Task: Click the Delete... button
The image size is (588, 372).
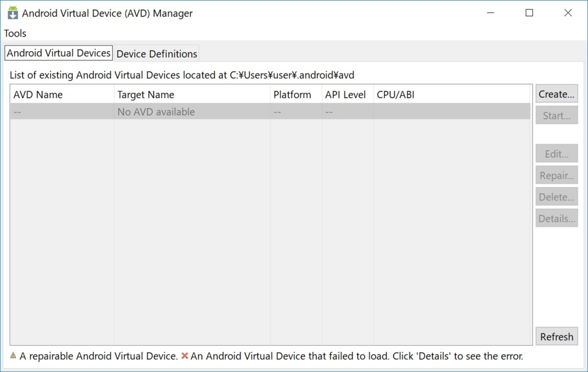Action: [x=556, y=197]
